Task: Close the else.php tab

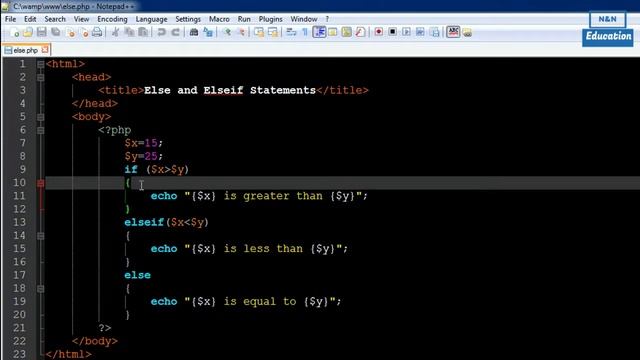Action: point(45,50)
